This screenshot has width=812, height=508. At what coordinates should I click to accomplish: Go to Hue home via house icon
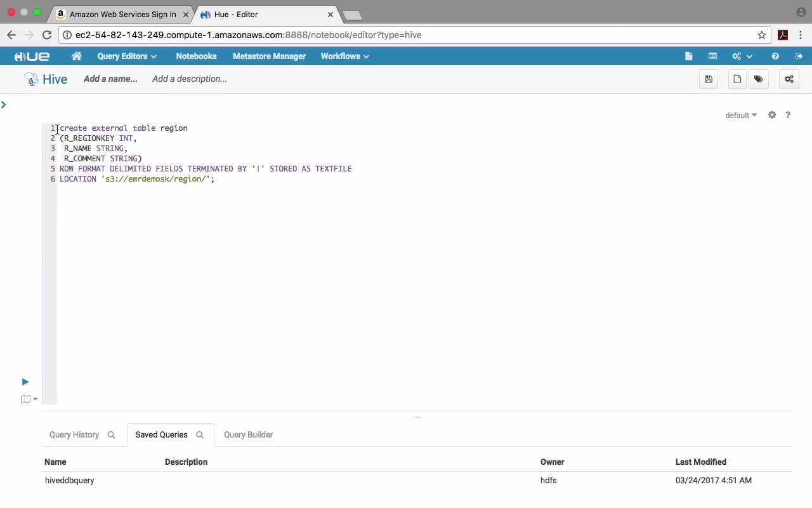(x=77, y=57)
